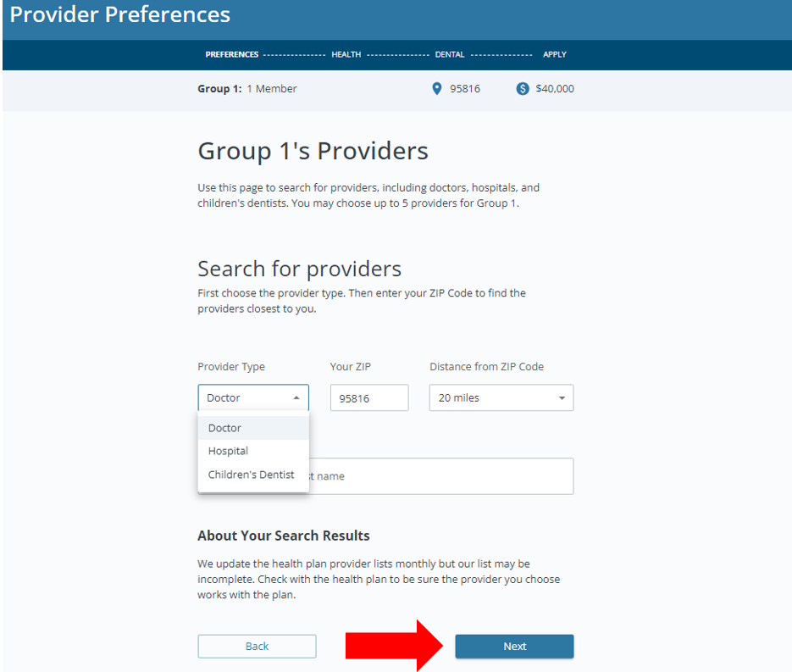Viewport: 792px width, 672px height.
Task: Click the Provider Preferences page title
Action: 120,14
